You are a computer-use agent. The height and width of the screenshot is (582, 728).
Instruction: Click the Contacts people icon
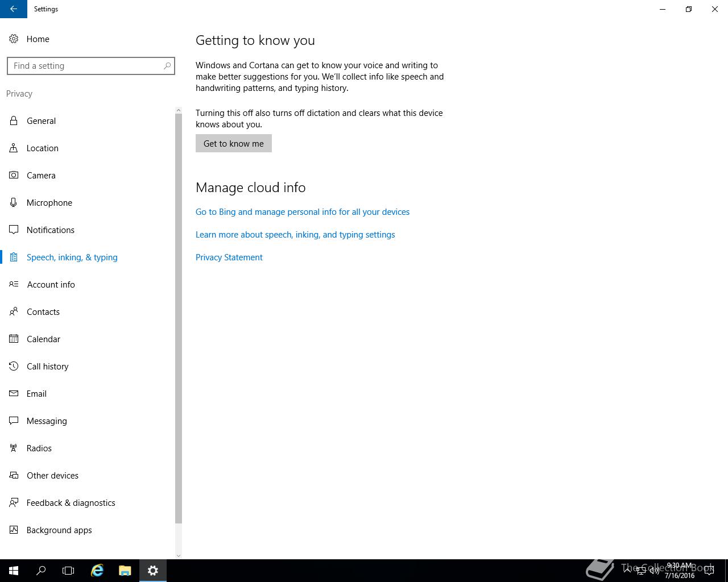14,311
